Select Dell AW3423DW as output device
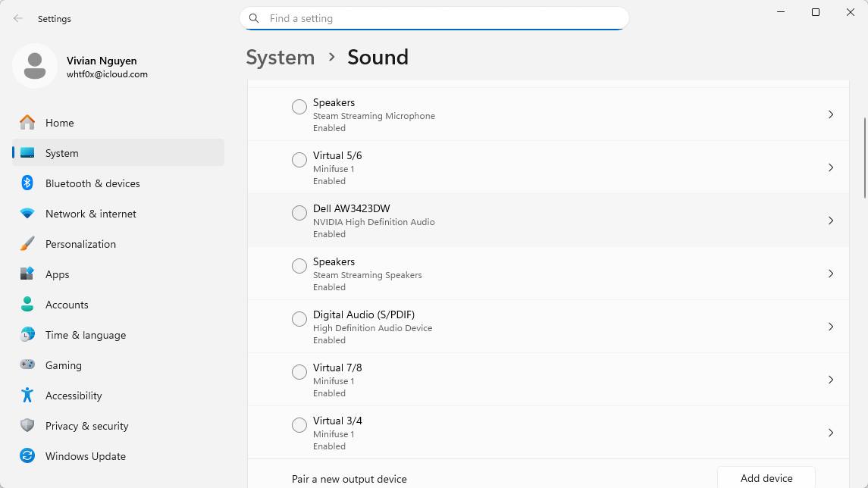Screen dimensions: 868x488 click(x=299, y=213)
